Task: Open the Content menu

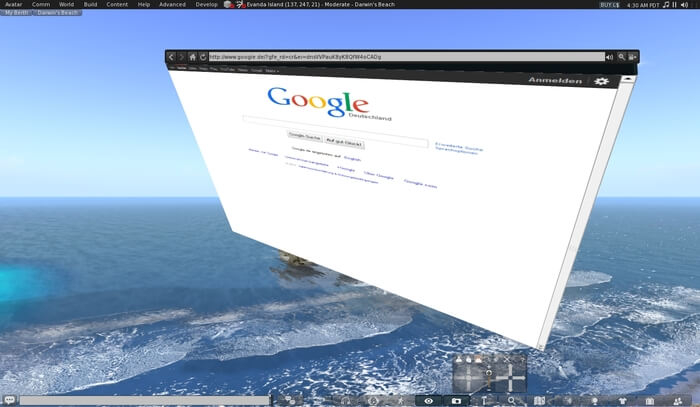Action: 117,4
